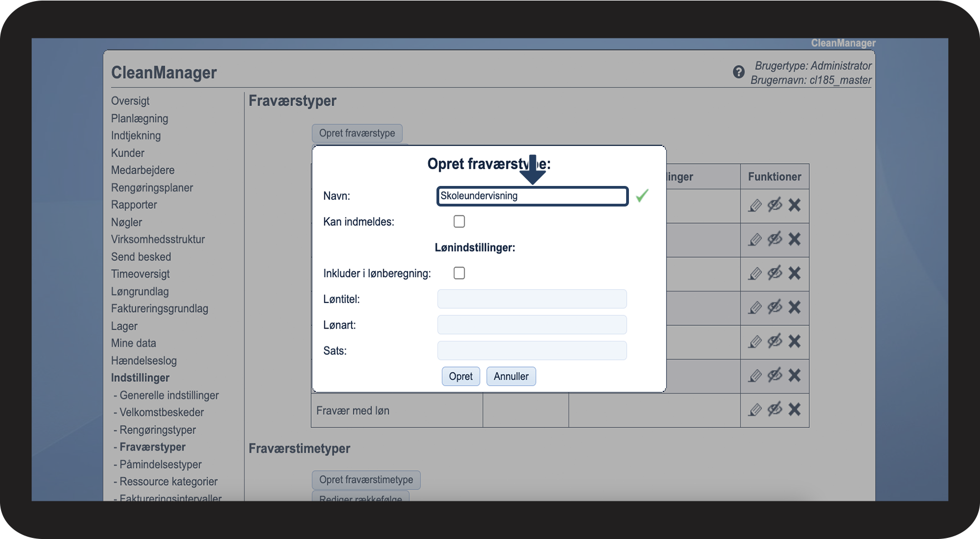This screenshot has width=980, height=539.
Task: Open Virksomhedsstruktur page
Action: point(158,239)
